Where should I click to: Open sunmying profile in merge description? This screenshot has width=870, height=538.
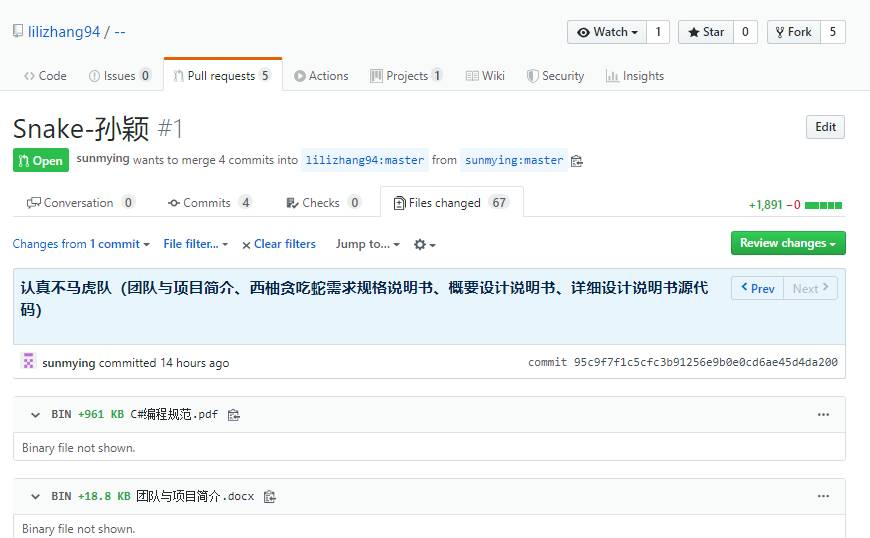(103, 159)
